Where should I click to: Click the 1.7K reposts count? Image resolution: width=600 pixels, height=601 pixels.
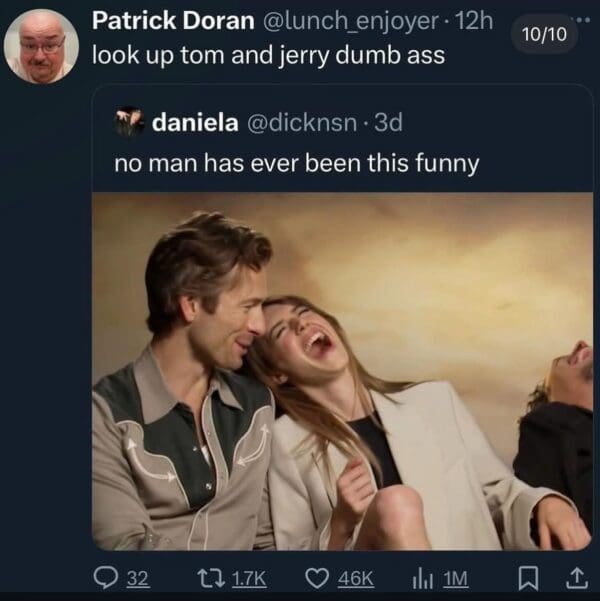coord(250,577)
